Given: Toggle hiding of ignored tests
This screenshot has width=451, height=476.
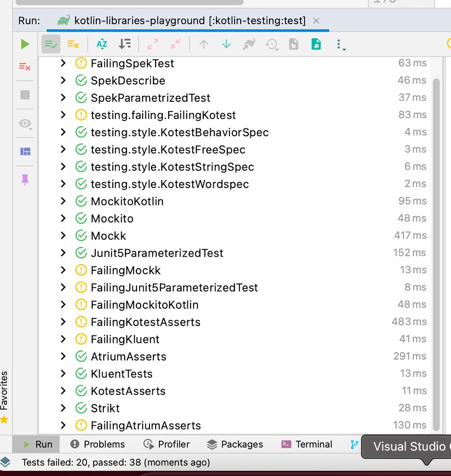Looking at the screenshot, I should pyautogui.click(x=72, y=44).
